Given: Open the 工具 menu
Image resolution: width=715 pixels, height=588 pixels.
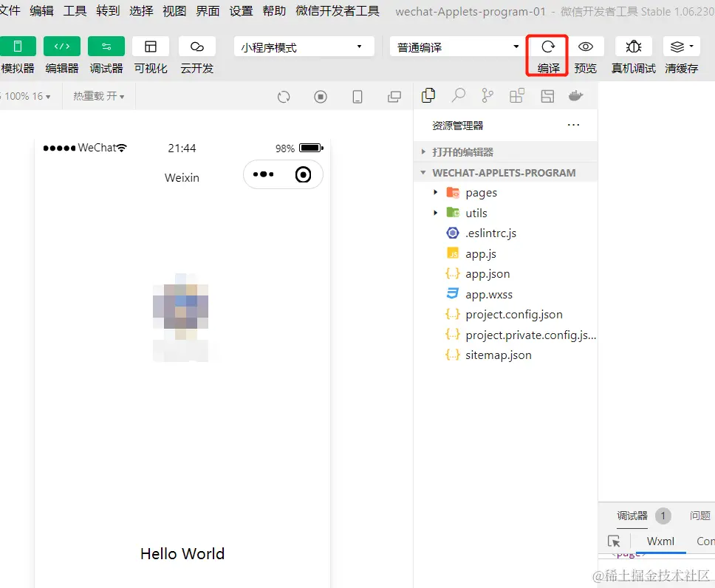Looking at the screenshot, I should 75,10.
